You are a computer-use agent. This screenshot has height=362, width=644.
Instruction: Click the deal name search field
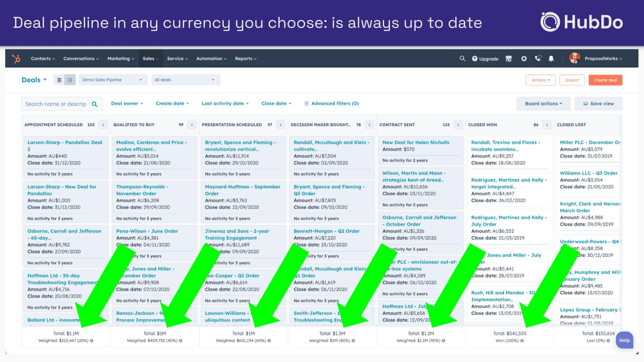click(58, 103)
